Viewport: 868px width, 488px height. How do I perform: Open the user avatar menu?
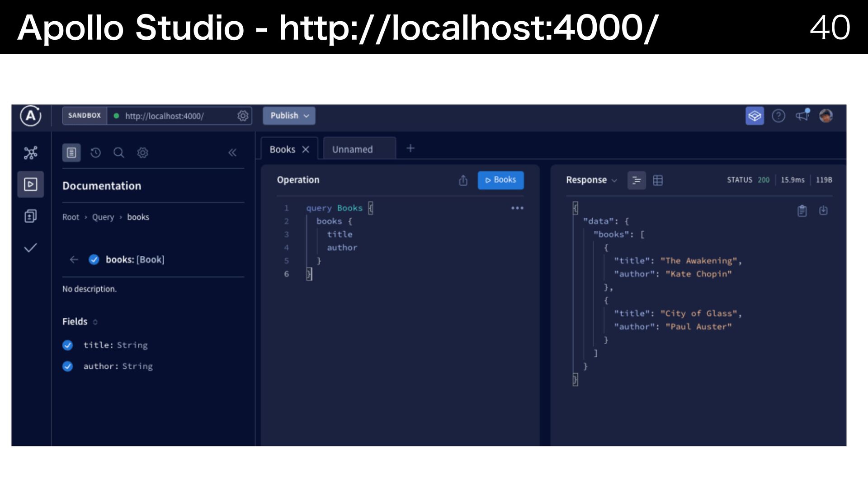pos(826,116)
